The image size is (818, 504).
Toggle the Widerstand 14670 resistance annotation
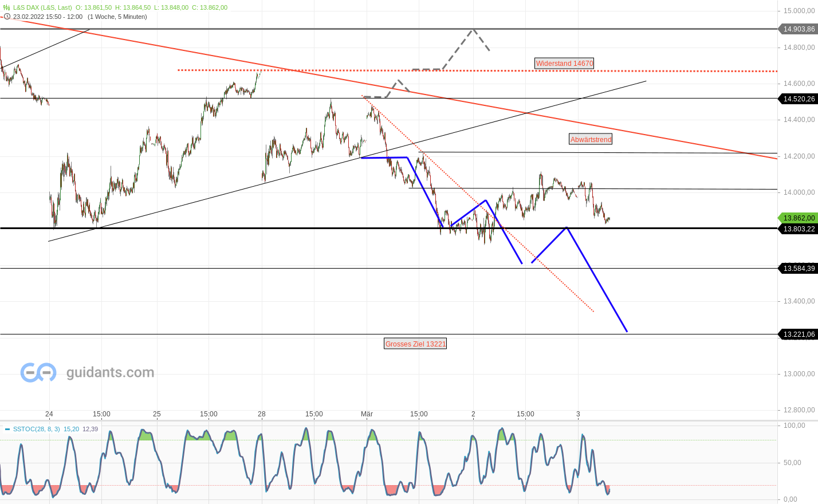564,63
